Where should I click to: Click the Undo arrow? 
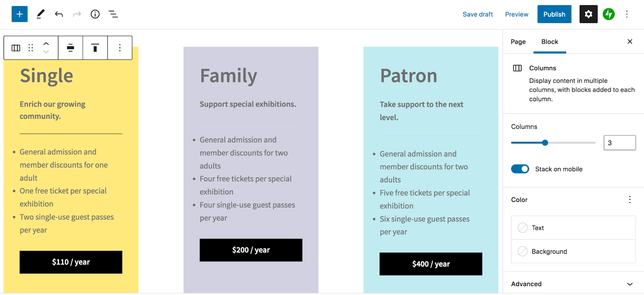tap(58, 14)
